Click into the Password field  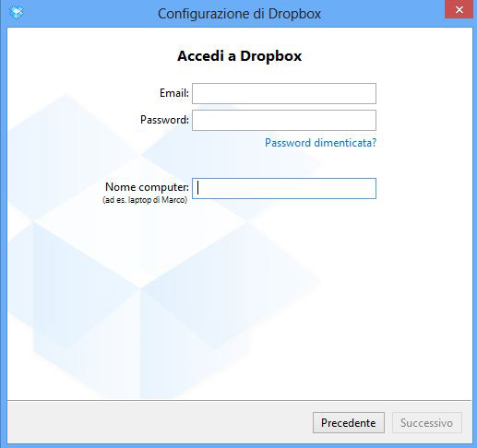(284, 120)
